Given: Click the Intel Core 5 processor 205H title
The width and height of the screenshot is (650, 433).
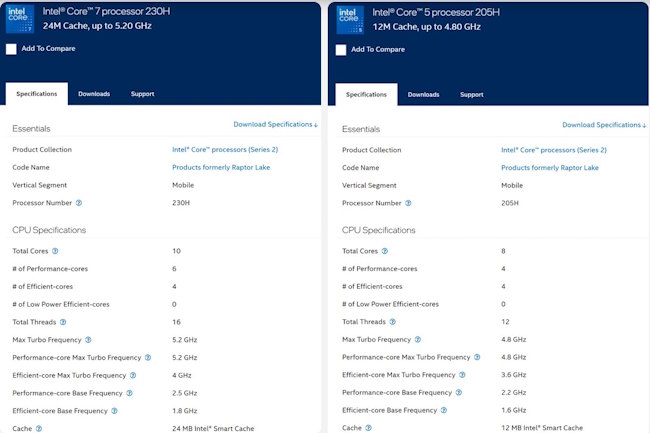Looking at the screenshot, I should click(x=436, y=12).
